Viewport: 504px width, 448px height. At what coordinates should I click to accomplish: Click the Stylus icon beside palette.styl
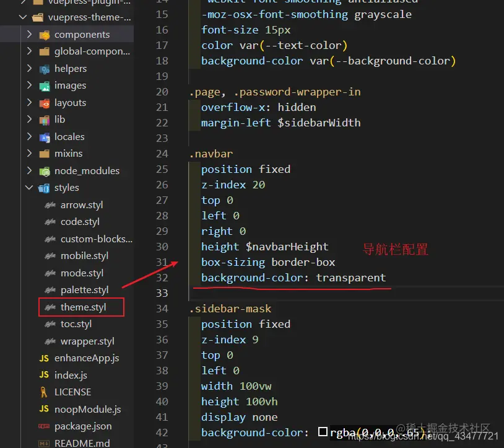tap(50, 290)
